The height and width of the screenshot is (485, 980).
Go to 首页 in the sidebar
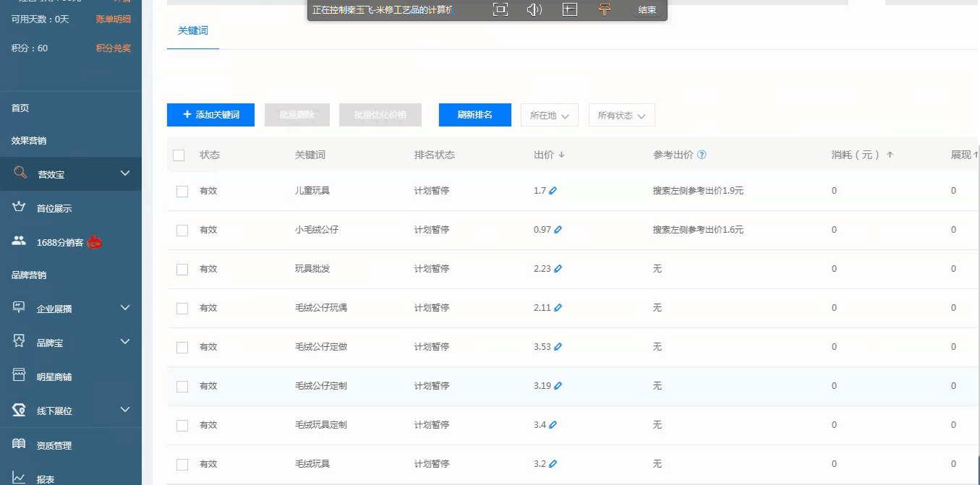(20, 108)
